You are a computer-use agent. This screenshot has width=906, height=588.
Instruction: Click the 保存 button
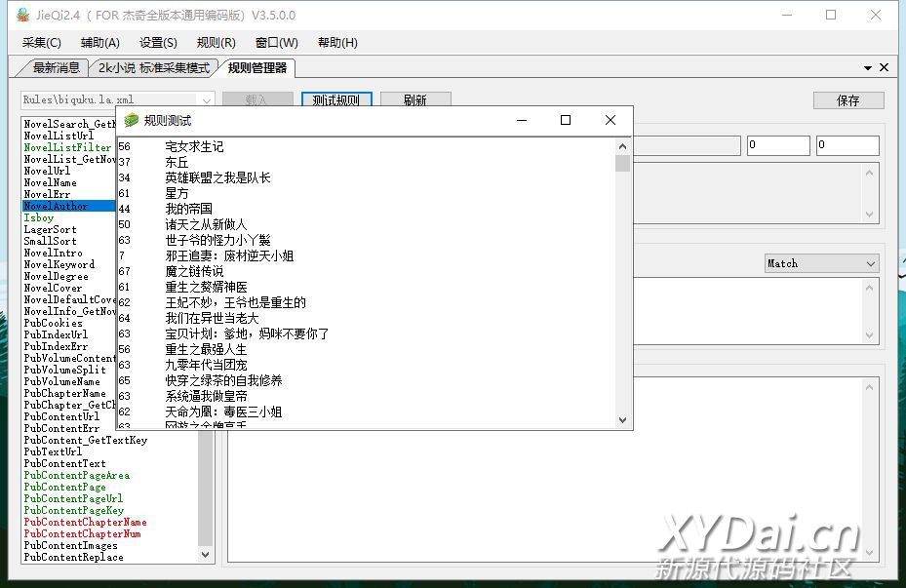848,100
